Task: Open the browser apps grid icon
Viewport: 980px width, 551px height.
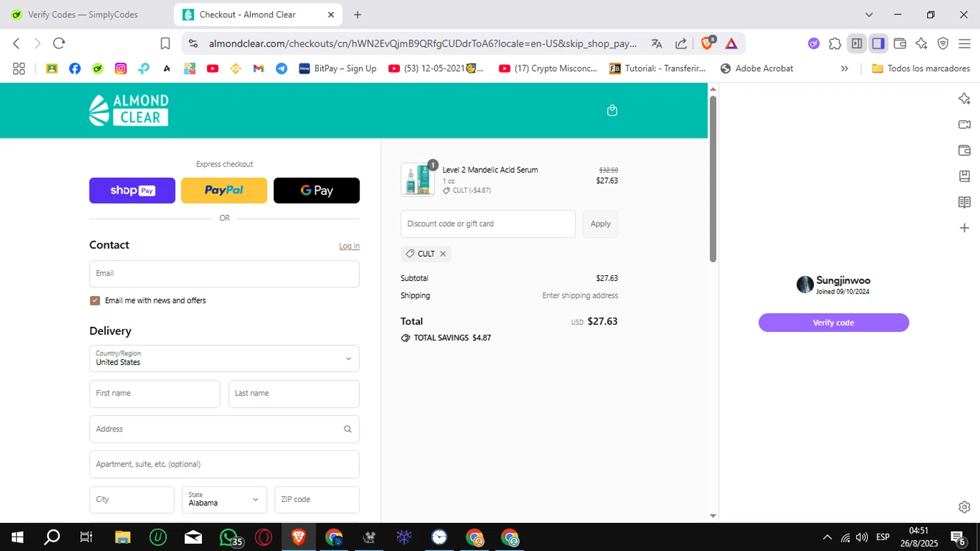Action: [19, 69]
